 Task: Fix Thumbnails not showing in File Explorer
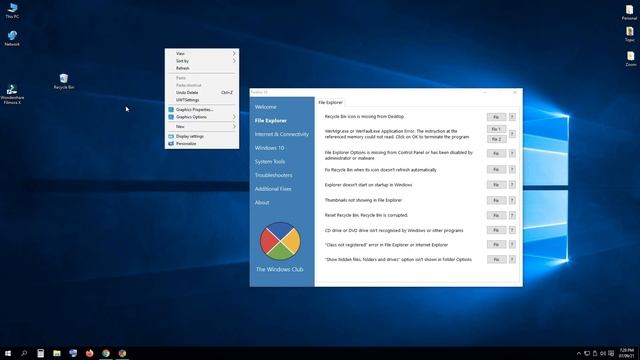pos(496,200)
